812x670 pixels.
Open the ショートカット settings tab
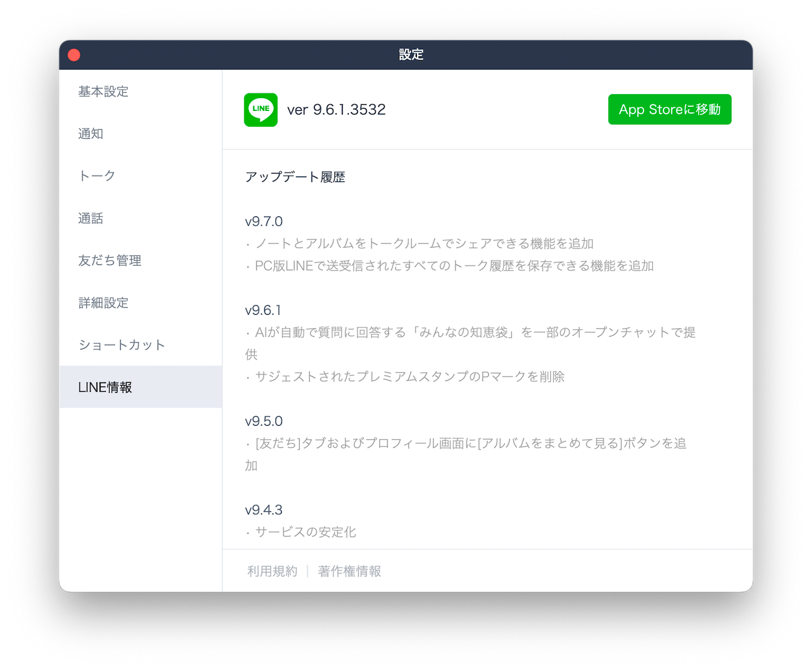141,345
